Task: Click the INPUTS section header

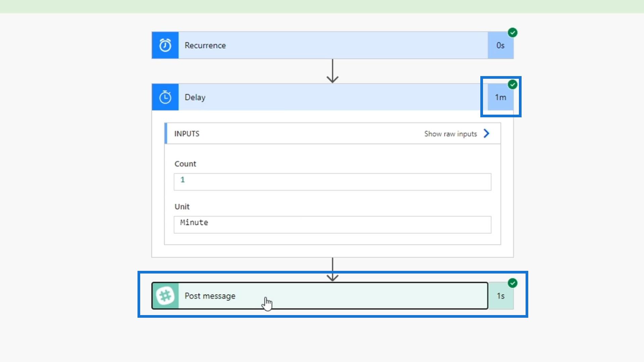Action: coord(187,134)
